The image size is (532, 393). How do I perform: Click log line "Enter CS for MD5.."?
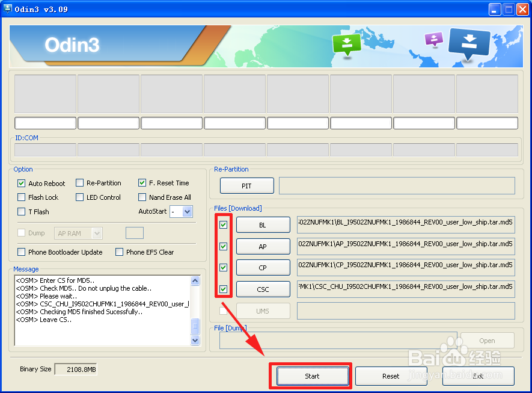[55, 280]
